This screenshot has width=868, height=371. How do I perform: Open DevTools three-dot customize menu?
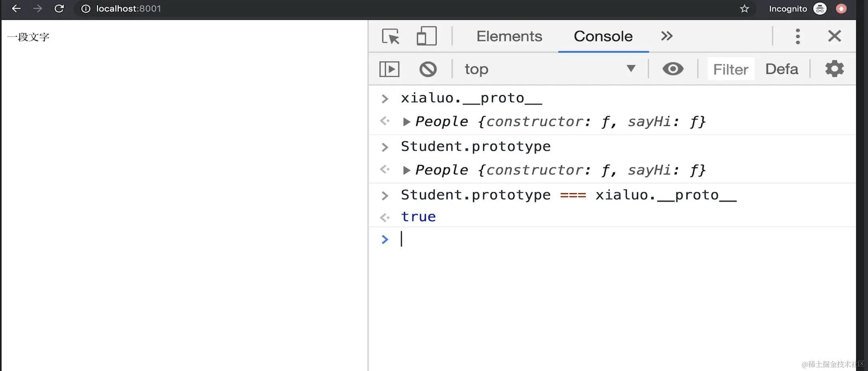click(x=797, y=36)
